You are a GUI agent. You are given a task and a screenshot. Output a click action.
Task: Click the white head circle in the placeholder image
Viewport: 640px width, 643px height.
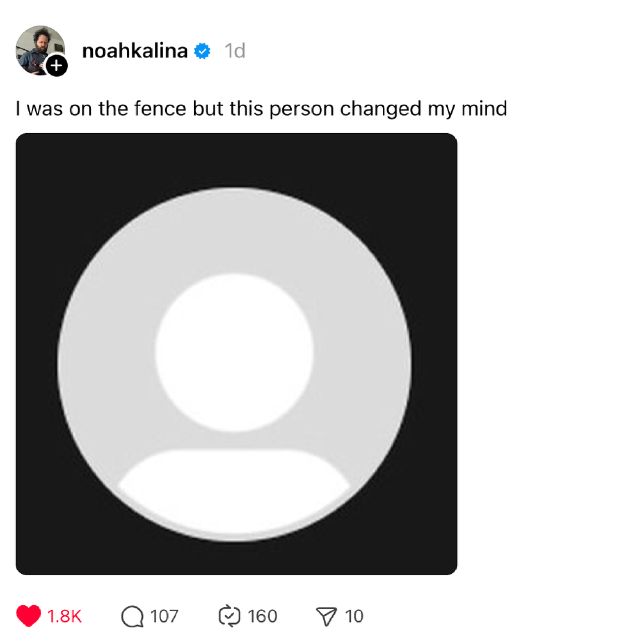click(x=234, y=353)
